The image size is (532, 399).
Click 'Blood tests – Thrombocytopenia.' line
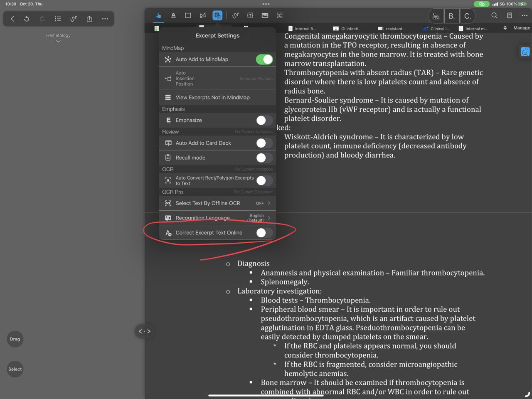point(315,300)
